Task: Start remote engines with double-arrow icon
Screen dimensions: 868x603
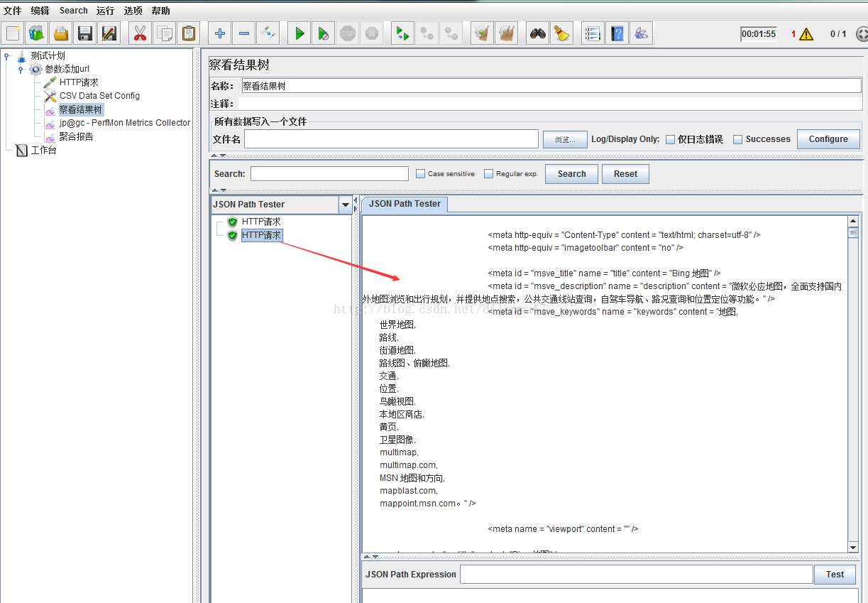Action: coord(402,33)
